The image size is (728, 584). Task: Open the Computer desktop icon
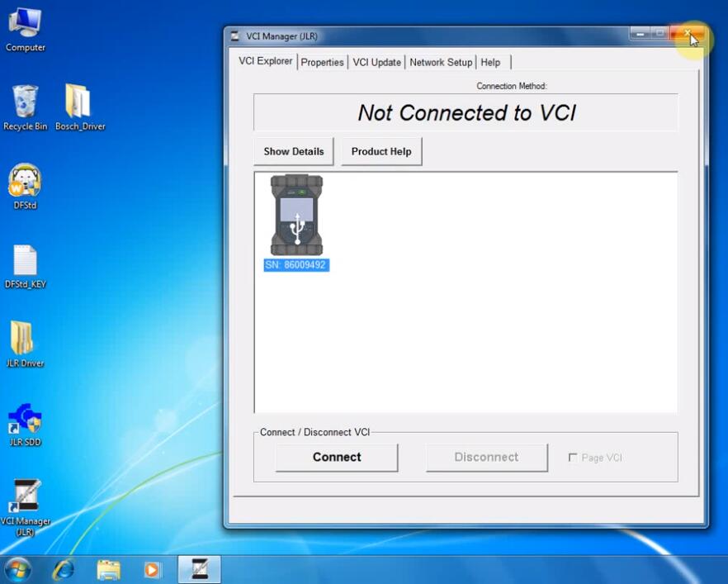pyautogui.click(x=25, y=30)
